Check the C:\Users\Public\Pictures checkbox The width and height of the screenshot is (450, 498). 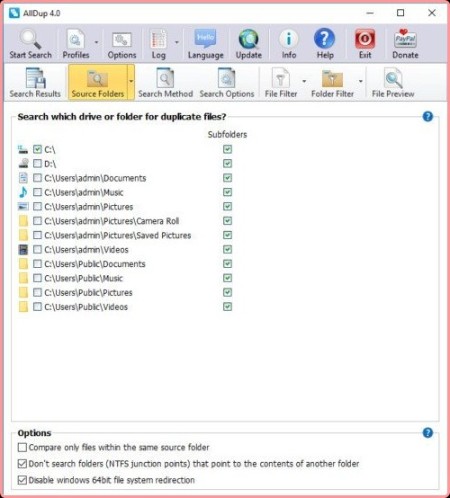click(37, 292)
